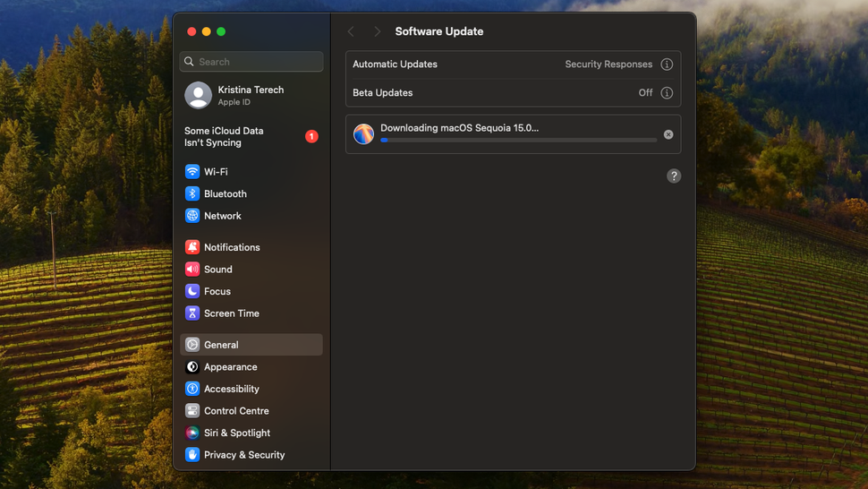Click the download progress bar

click(519, 141)
